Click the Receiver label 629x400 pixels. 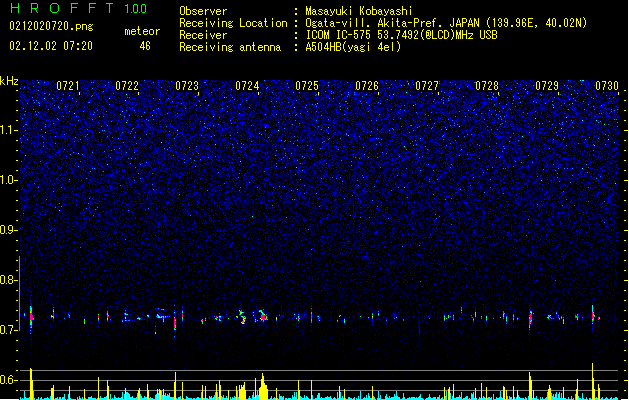[203, 35]
